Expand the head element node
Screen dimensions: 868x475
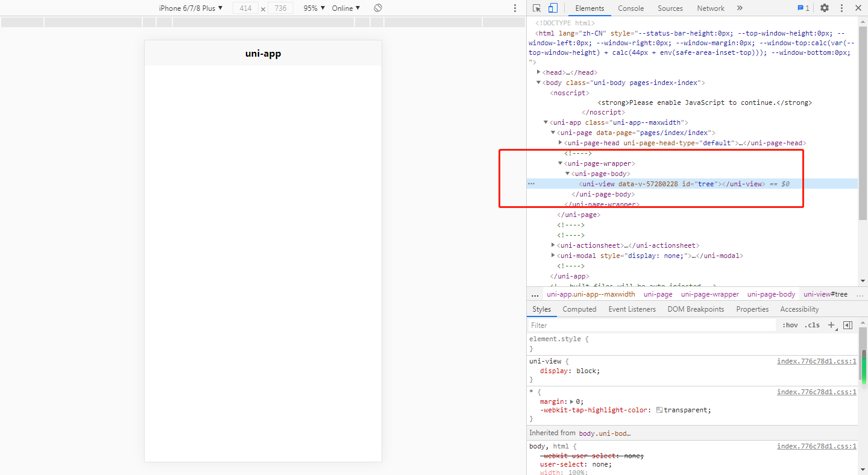coord(539,72)
